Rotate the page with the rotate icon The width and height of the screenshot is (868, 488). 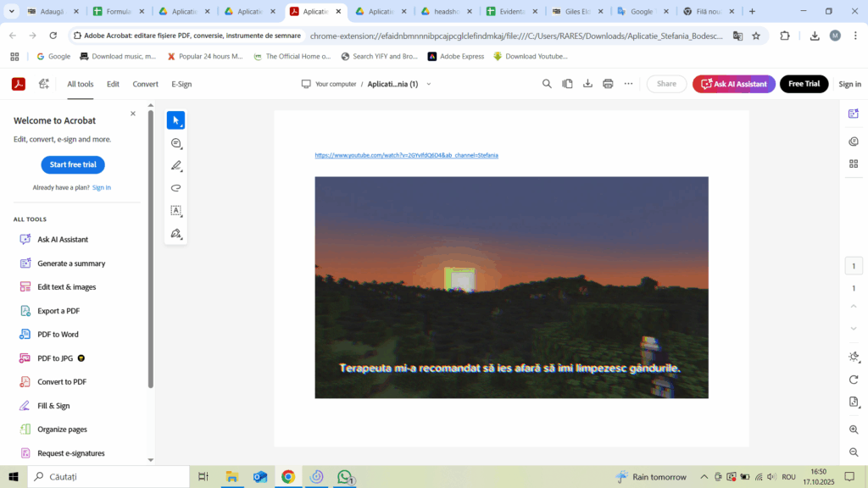854,380
